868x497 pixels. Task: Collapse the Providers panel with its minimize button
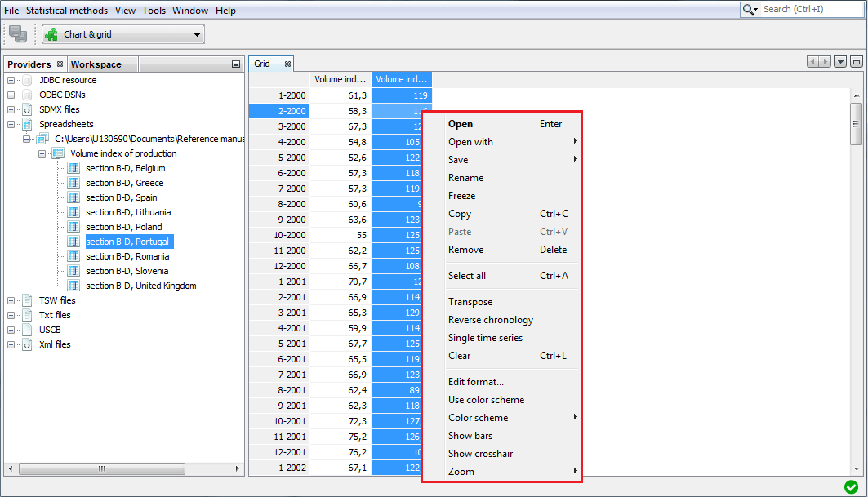[236, 64]
